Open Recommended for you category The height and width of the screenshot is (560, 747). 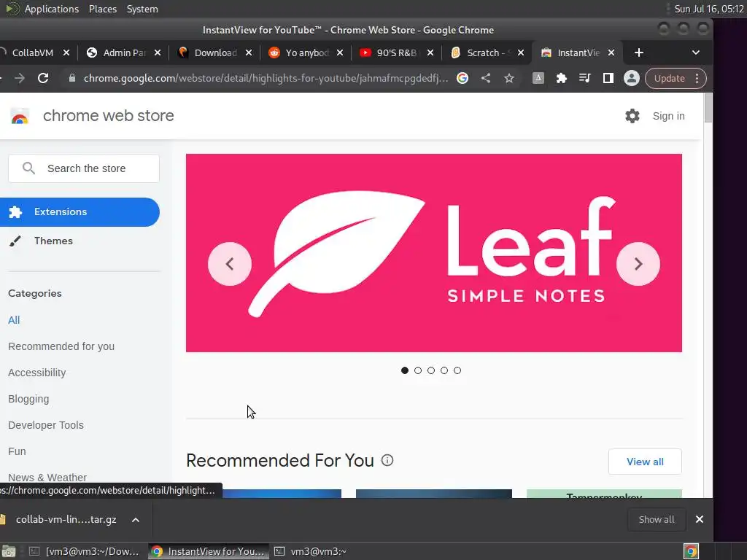(x=61, y=346)
